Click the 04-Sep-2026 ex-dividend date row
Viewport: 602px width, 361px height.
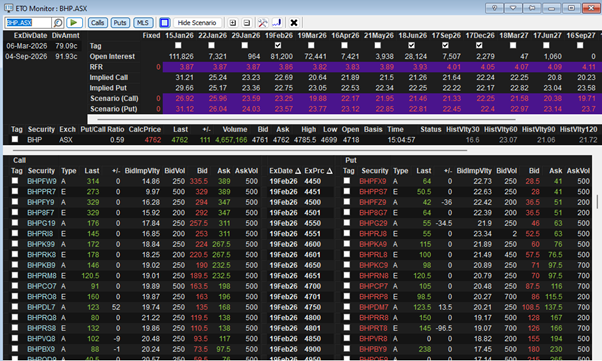coord(42,56)
